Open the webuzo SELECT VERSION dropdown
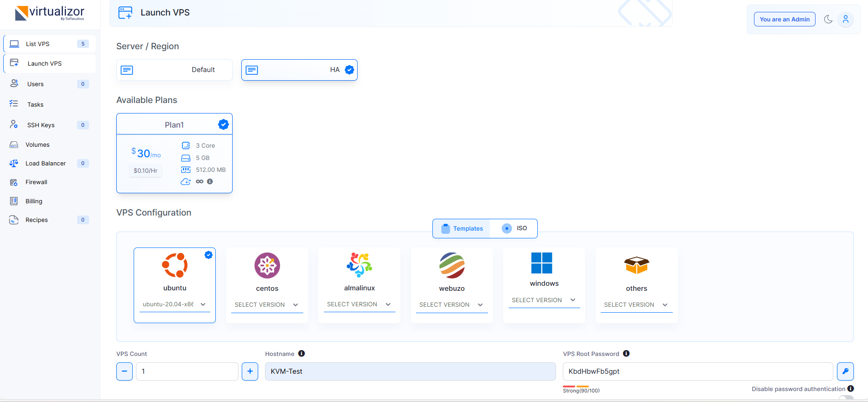868x402 pixels. pyautogui.click(x=452, y=304)
